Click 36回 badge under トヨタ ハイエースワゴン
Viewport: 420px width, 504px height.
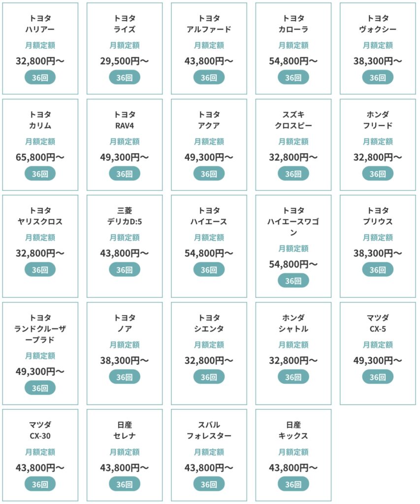(293, 281)
